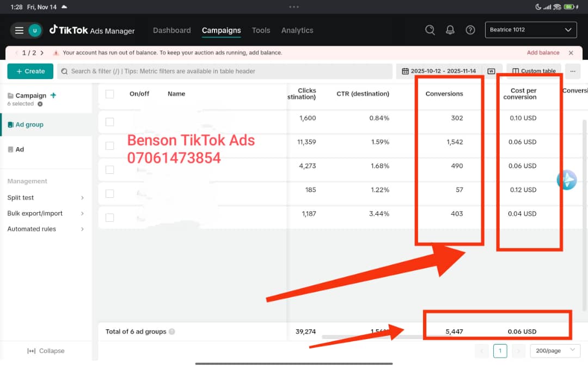Open the Beatrice 1012 account dropdown
Screen dimensions: 588x368
pyautogui.click(x=530, y=30)
